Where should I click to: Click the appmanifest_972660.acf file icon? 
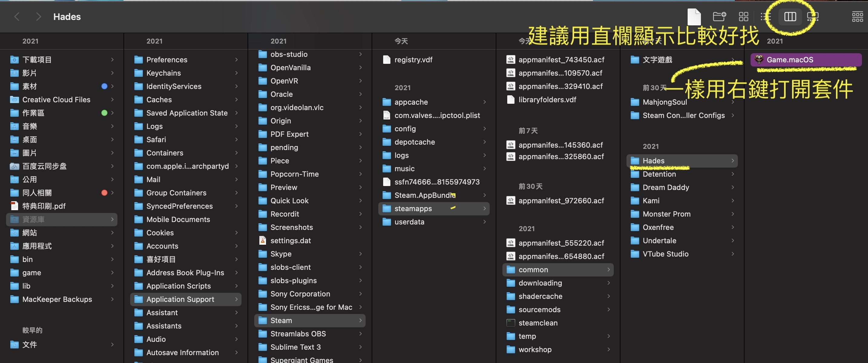click(x=511, y=201)
